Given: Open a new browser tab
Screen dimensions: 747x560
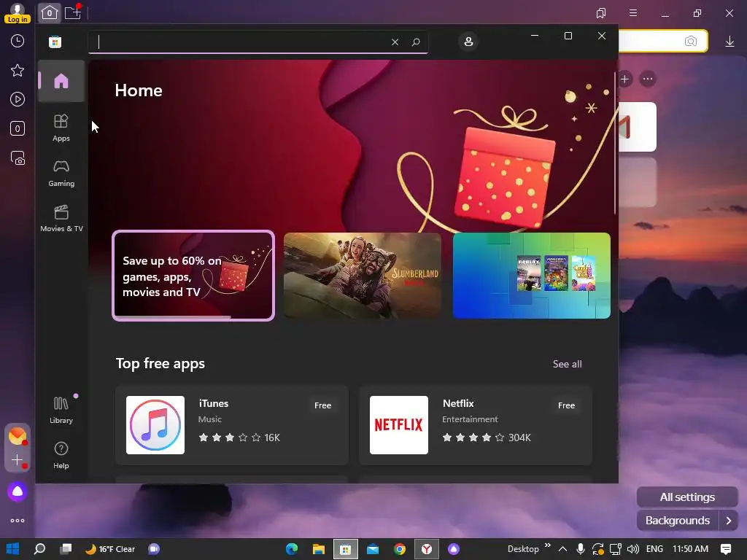Looking at the screenshot, I should pyautogui.click(x=73, y=13).
